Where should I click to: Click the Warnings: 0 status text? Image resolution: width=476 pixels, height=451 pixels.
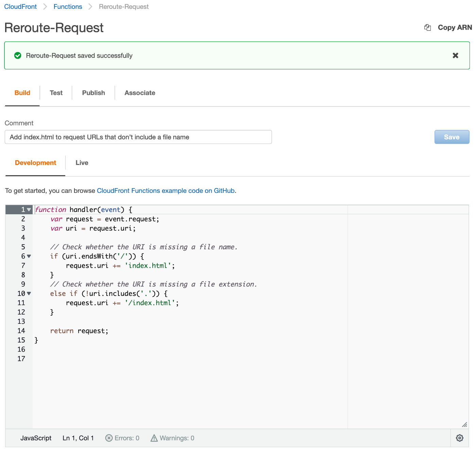point(177,438)
